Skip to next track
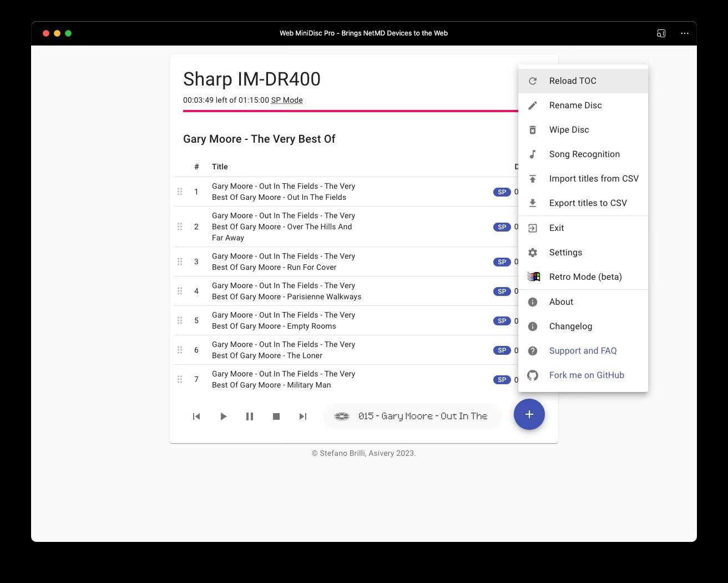Image resolution: width=728 pixels, height=583 pixels. [303, 416]
